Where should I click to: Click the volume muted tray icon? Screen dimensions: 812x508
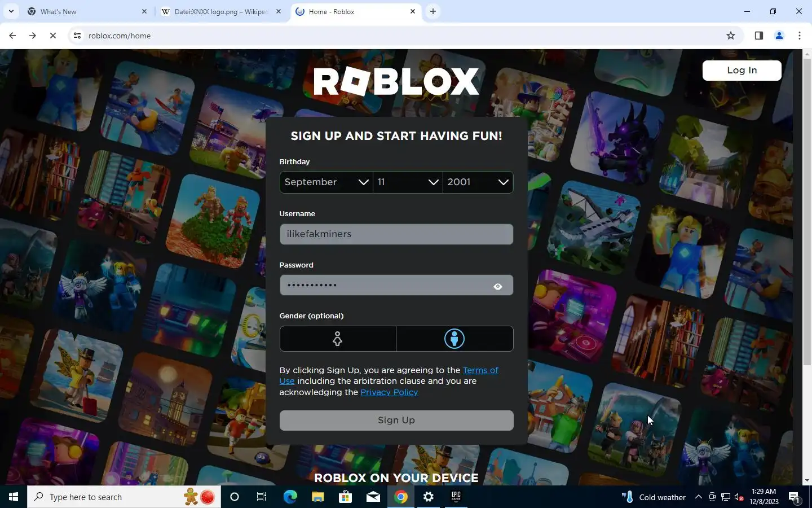[739, 497]
